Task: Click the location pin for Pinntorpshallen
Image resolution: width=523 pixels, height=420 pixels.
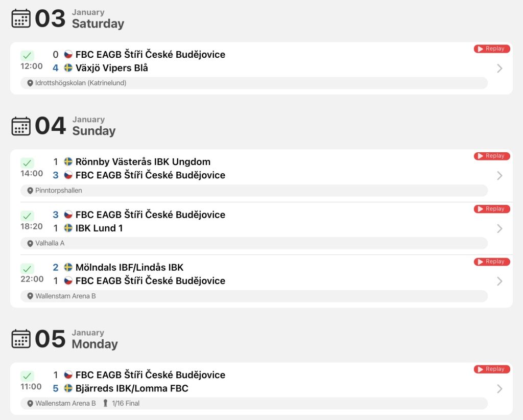Action: point(30,191)
